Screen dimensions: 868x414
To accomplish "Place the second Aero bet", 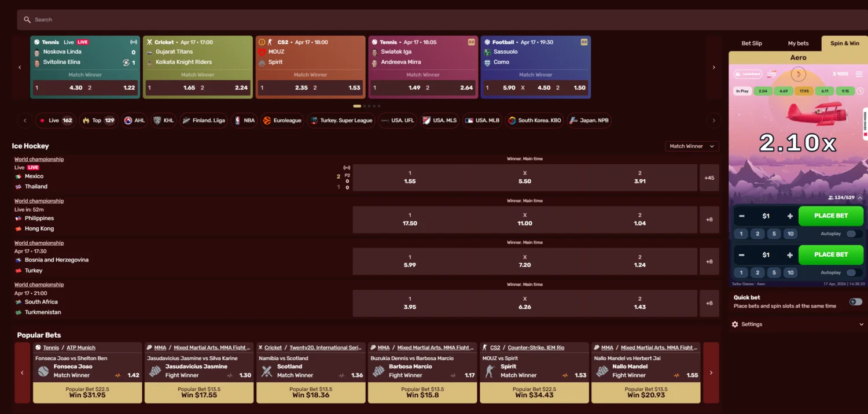I will click(831, 255).
